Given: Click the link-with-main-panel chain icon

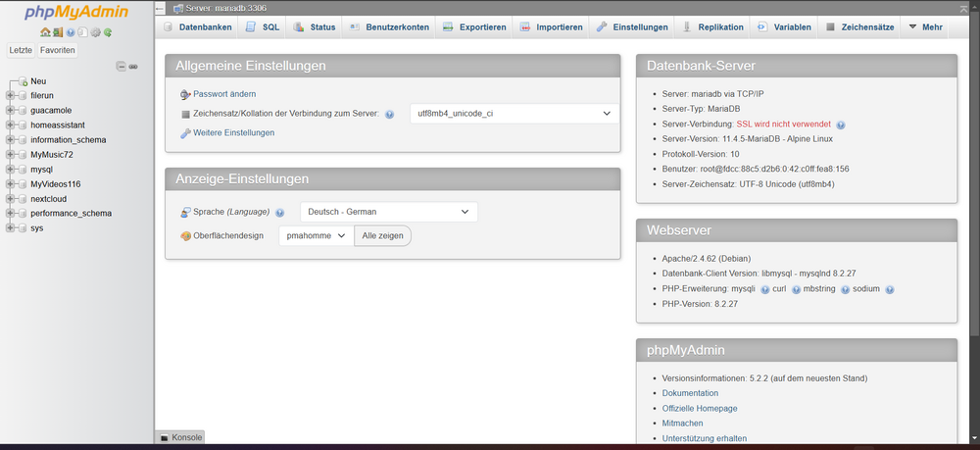Looking at the screenshot, I should point(133,67).
